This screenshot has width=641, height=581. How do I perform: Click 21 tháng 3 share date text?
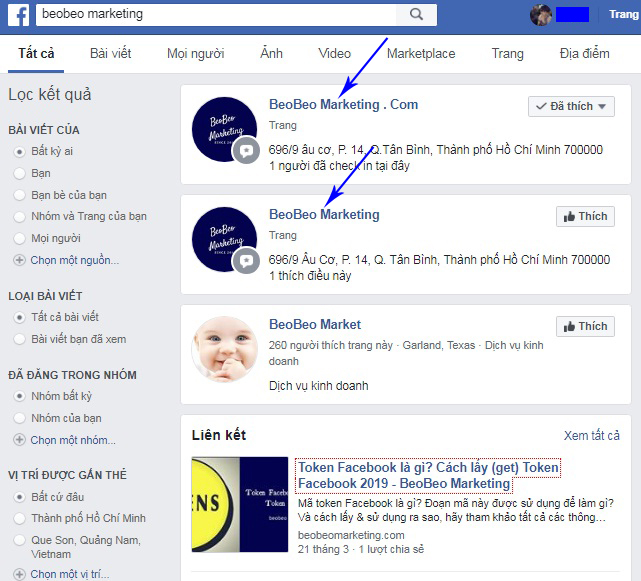coord(323,549)
